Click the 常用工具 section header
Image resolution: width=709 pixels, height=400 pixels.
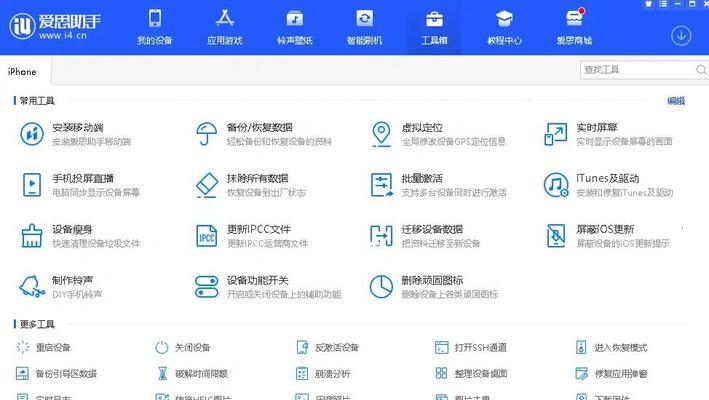(x=37, y=101)
